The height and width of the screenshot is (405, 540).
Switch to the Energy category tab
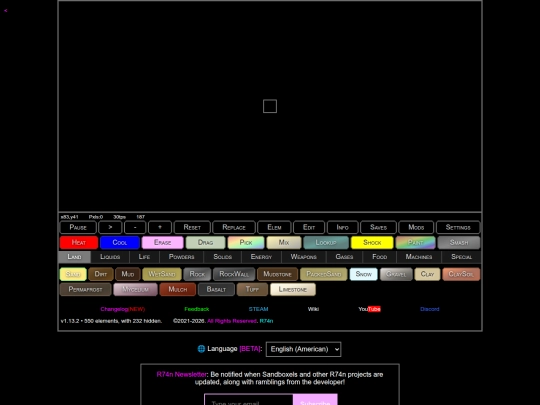tap(261, 257)
